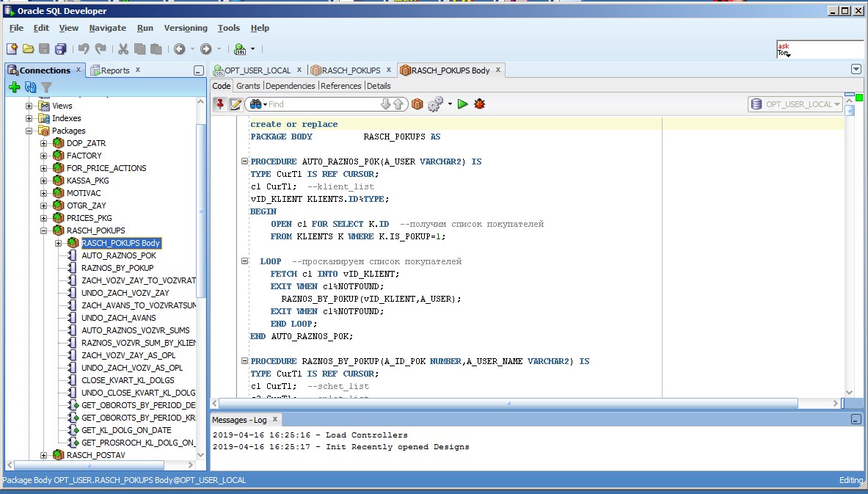Click the Compile gears icon
The width and height of the screenshot is (868, 494).
pos(435,104)
